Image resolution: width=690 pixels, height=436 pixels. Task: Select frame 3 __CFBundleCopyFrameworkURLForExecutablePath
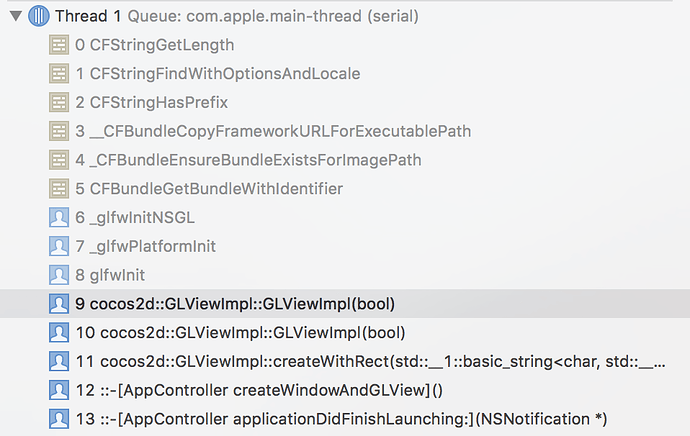273,131
